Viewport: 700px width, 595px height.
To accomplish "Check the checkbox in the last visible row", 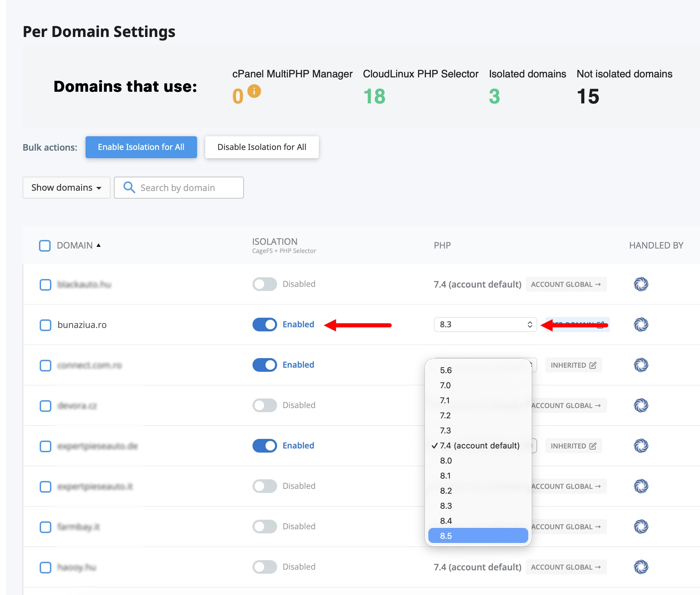I will (46, 567).
